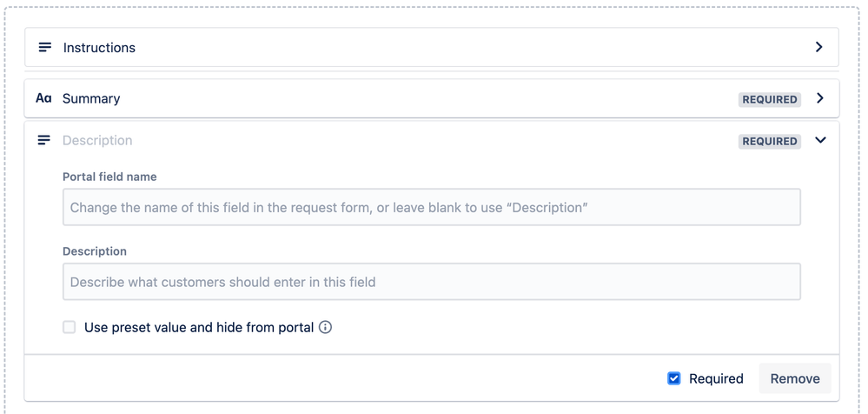Click the Instructions paragraph lines icon
The width and height of the screenshot is (868, 414).
coord(45,48)
